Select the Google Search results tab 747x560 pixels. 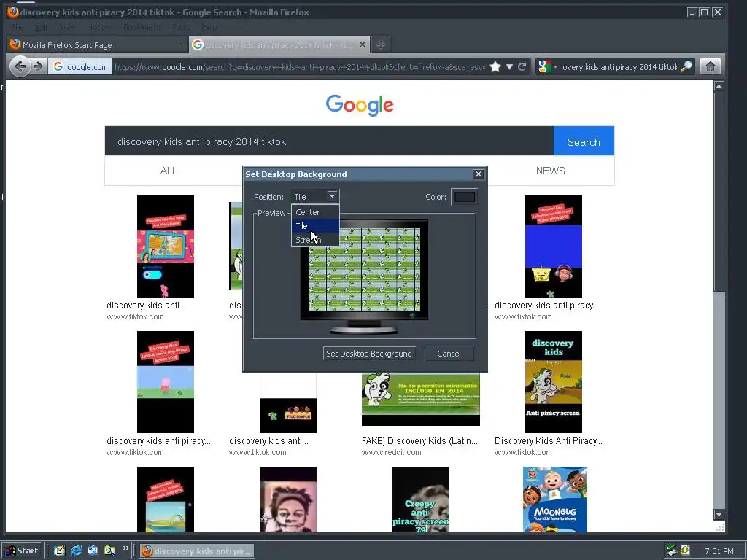pos(279,44)
